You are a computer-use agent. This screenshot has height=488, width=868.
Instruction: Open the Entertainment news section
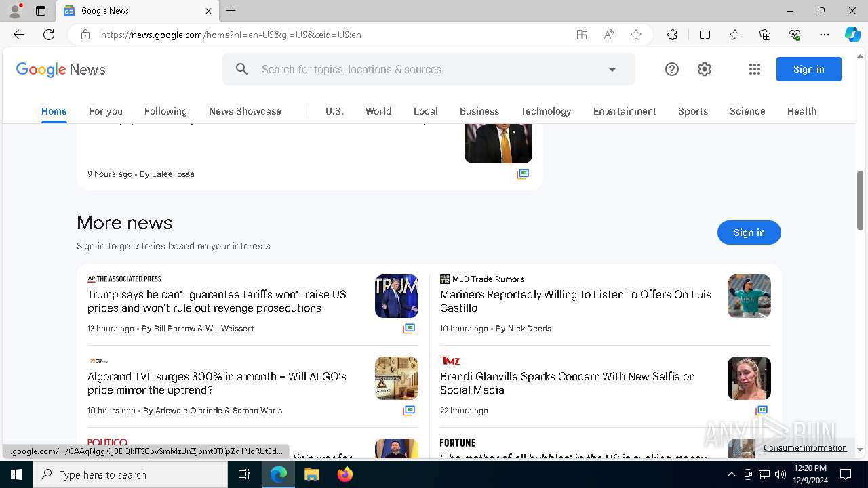point(625,111)
